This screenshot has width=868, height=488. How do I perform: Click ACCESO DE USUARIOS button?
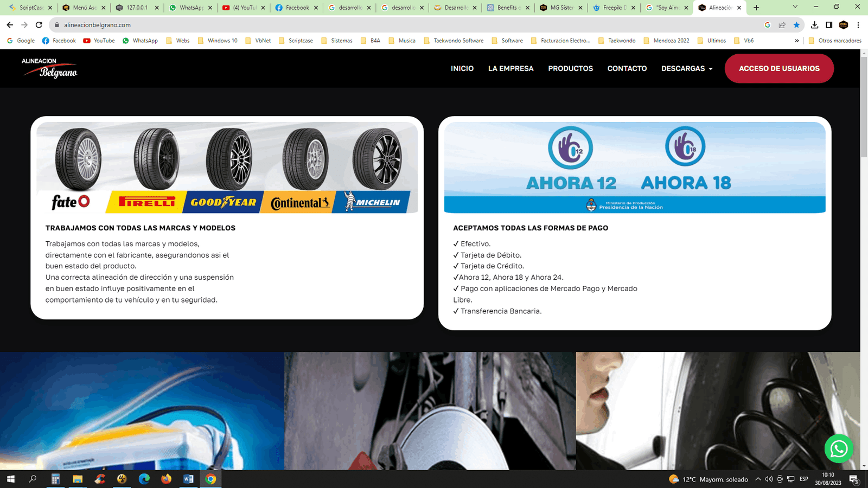[779, 68]
